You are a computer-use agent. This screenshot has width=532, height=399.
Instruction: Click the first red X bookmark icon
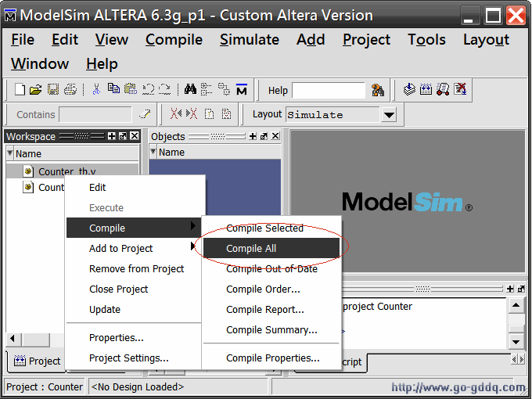point(176,113)
